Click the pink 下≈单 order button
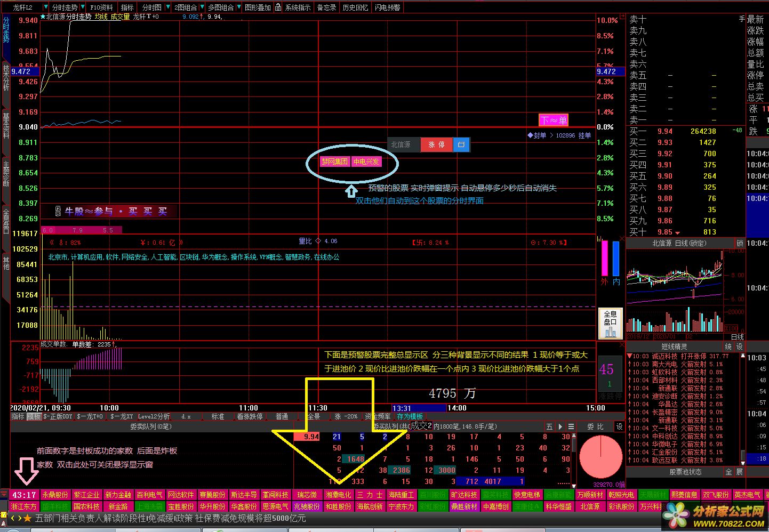 tap(554, 120)
